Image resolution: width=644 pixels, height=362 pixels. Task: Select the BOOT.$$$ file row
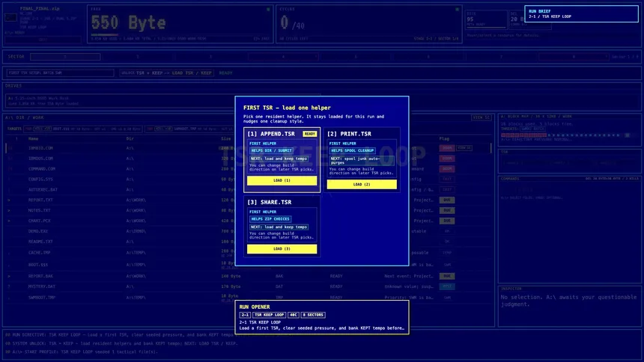tap(248, 265)
